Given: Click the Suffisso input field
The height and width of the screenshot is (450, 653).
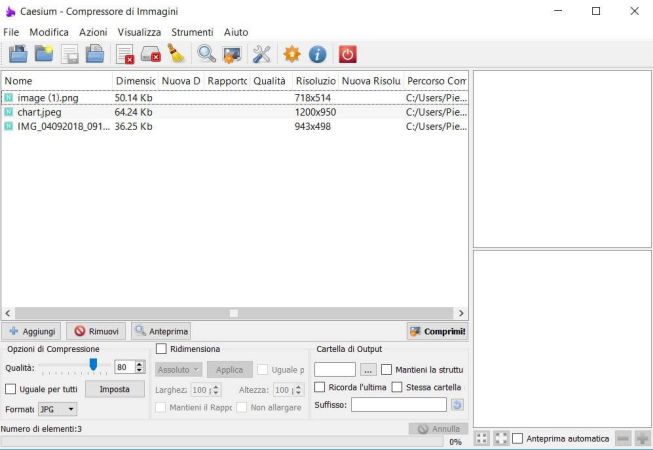Looking at the screenshot, I should click(x=399, y=405).
